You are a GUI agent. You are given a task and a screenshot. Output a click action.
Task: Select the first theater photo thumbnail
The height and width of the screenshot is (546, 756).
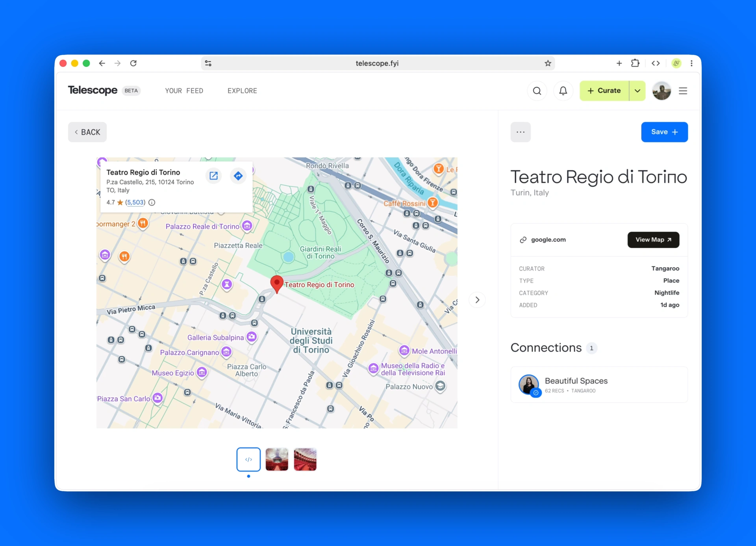[x=277, y=459]
